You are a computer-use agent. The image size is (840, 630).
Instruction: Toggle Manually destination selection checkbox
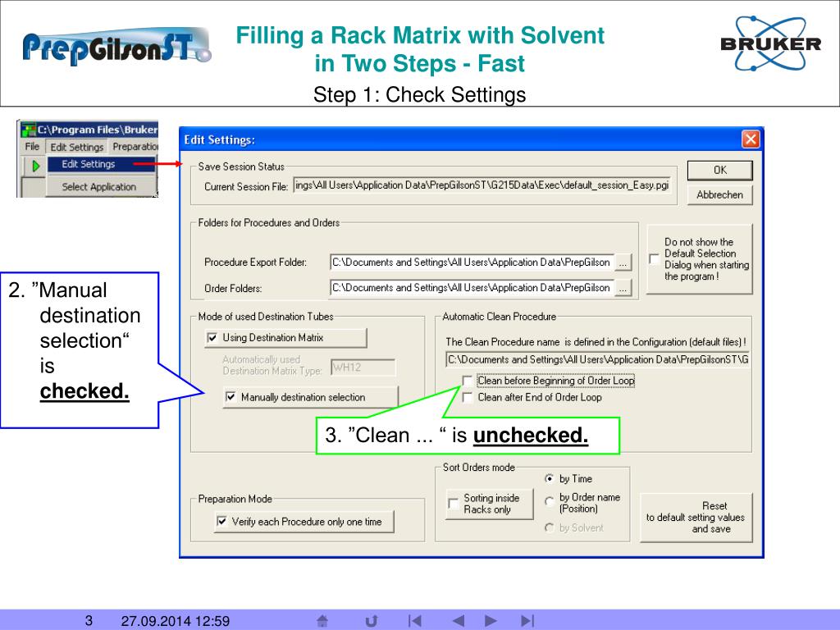pyautogui.click(x=231, y=397)
